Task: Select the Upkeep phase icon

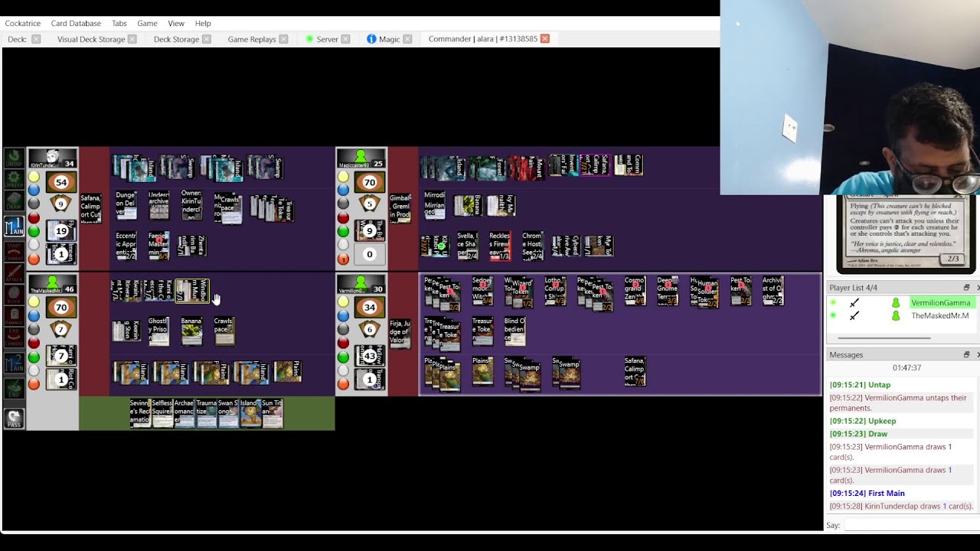Action: click(x=14, y=180)
